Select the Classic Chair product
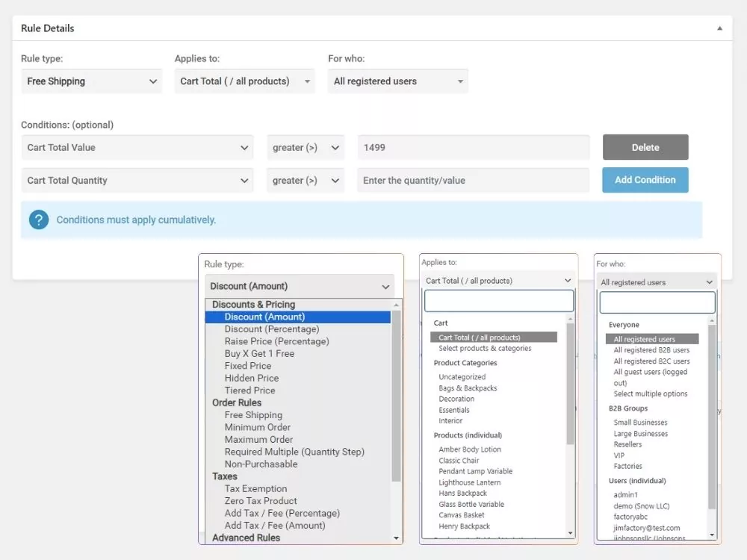The width and height of the screenshot is (747, 560). [x=459, y=461]
